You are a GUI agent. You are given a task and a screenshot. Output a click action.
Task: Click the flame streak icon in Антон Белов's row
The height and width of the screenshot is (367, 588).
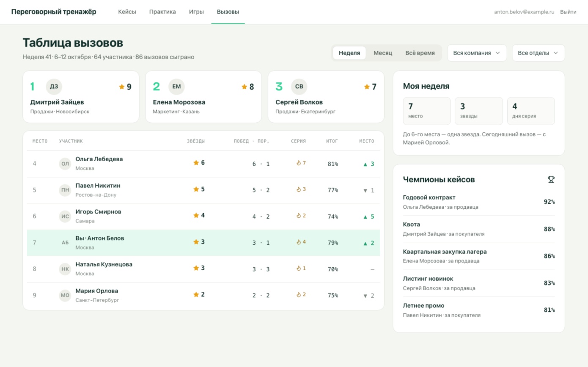[298, 242]
